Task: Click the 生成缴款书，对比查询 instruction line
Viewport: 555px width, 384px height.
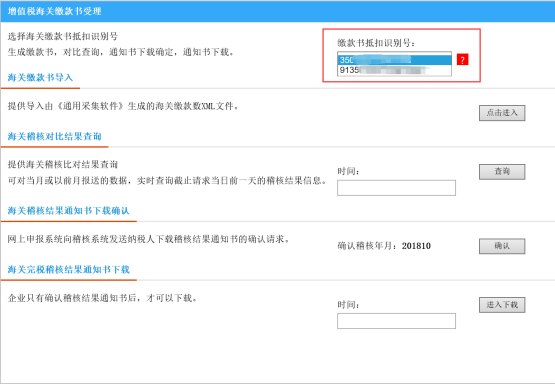Action: pyautogui.click(x=121, y=52)
